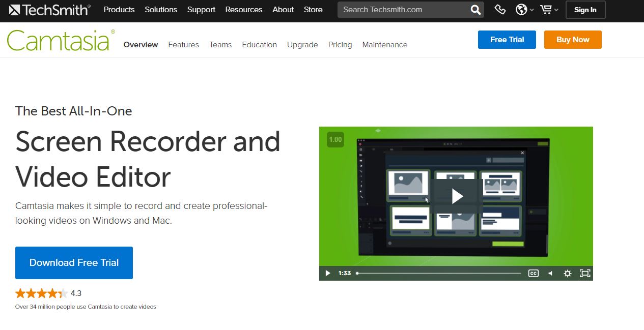
Task: Click the 1.00 playback speed badge
Action: pyautogui.click(x=335, y=139)
